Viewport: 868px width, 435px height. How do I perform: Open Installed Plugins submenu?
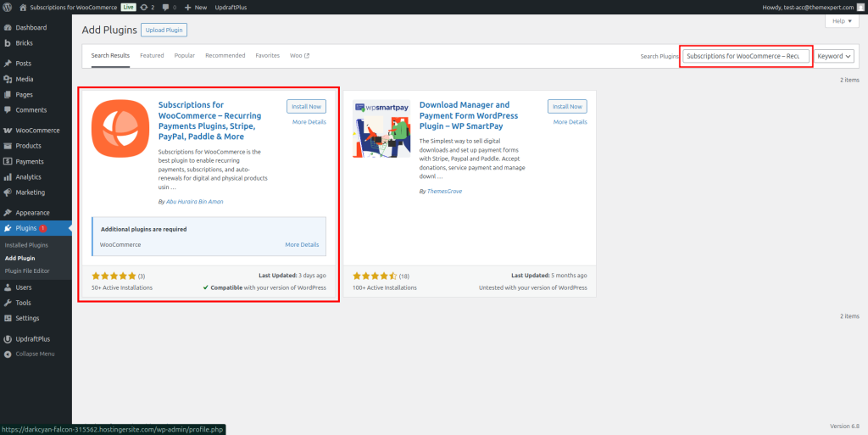[x=26, y=245]
